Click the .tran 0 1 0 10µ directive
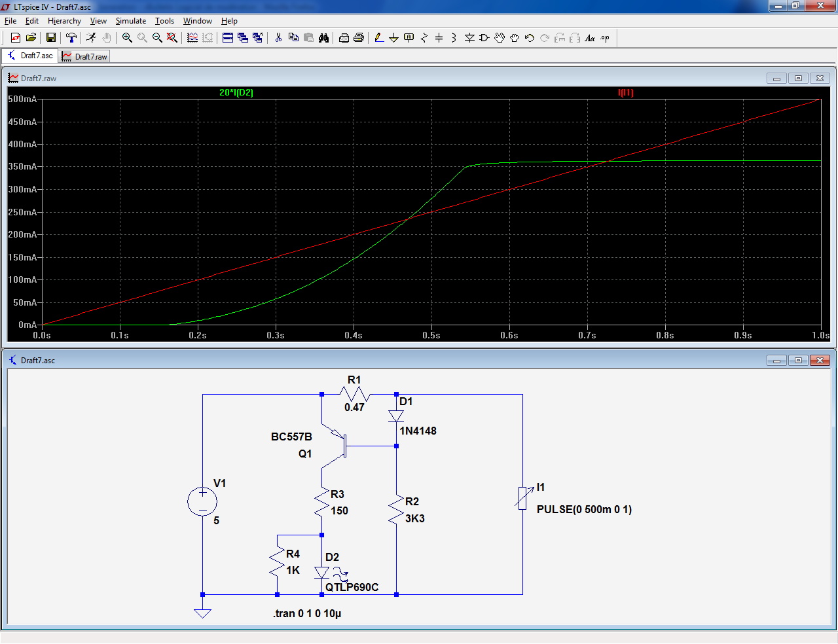838x644 pixels. 307,613
